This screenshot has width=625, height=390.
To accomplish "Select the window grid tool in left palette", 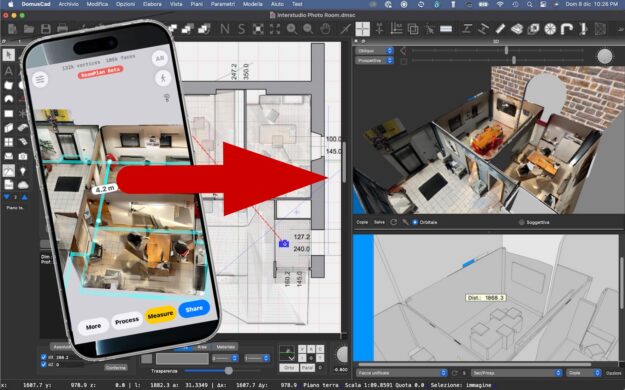I will (8, 142).
